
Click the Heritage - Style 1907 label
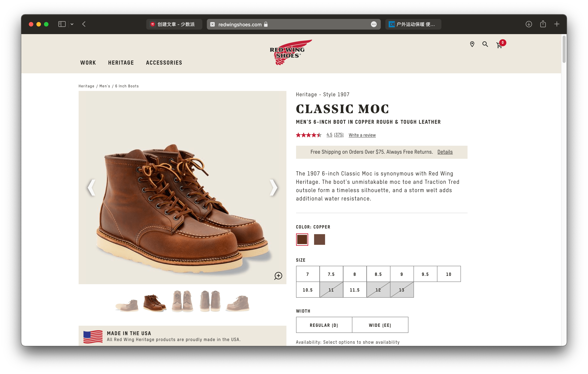[323, 95]
